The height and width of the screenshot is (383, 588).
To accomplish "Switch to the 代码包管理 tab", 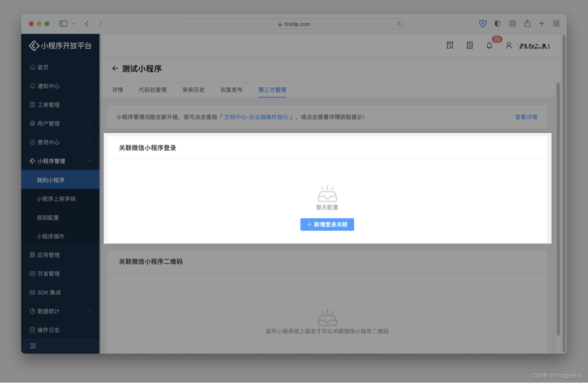I will [x=152, y=90].
